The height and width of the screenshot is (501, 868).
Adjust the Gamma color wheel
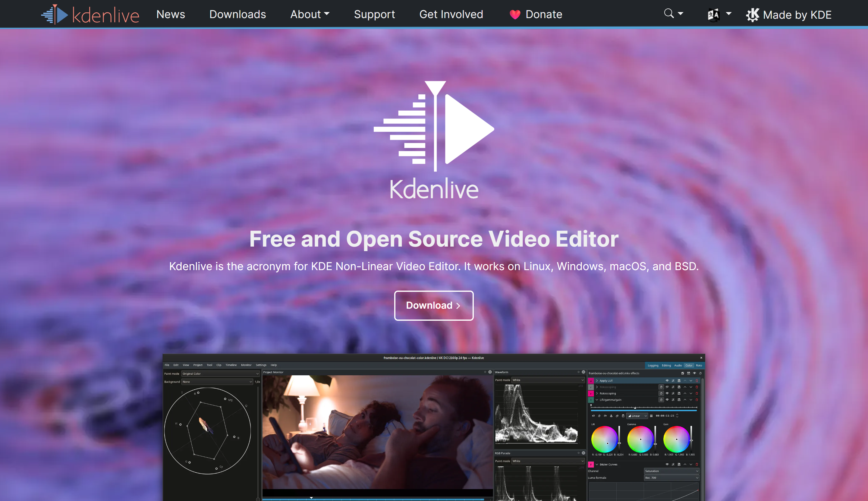(x=640, y=440)
